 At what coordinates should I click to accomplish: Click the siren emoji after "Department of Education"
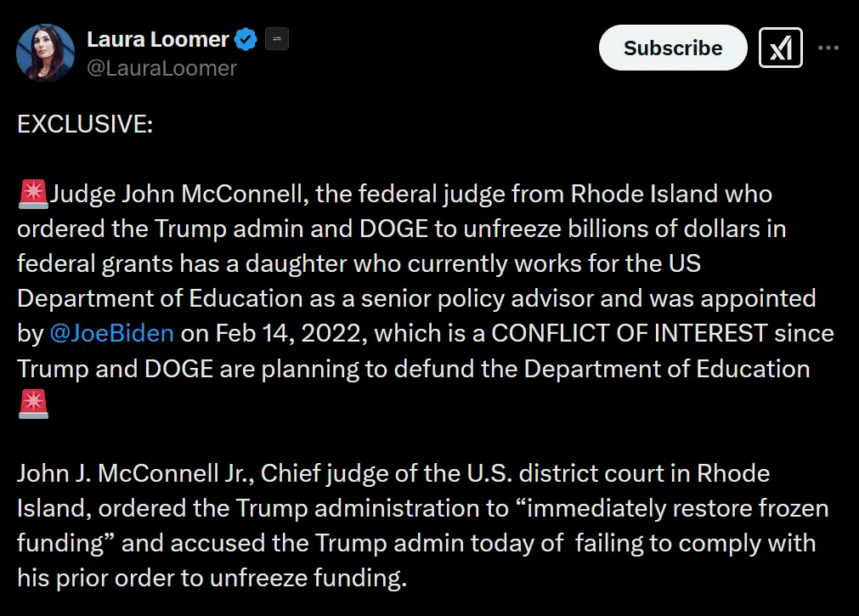point(33,404)
